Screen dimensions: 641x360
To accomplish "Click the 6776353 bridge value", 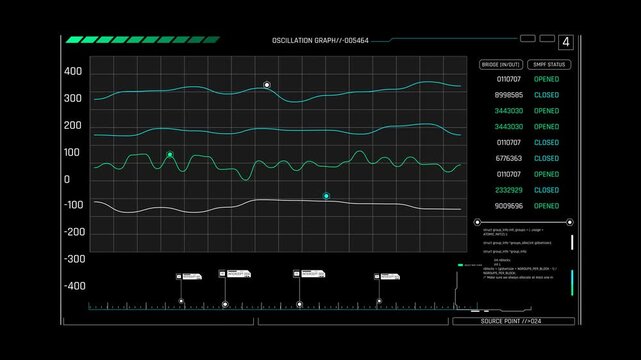I will [509, 158].
